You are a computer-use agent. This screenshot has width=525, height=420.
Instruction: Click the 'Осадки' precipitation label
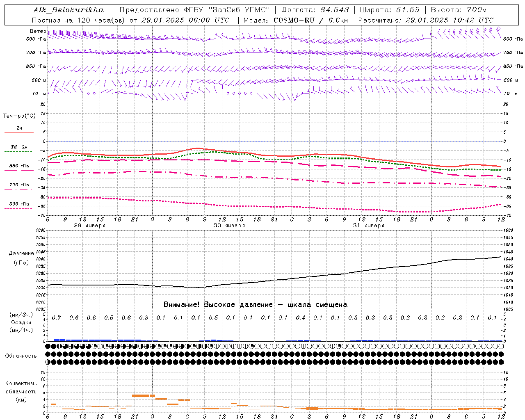(x=21, y=322)
